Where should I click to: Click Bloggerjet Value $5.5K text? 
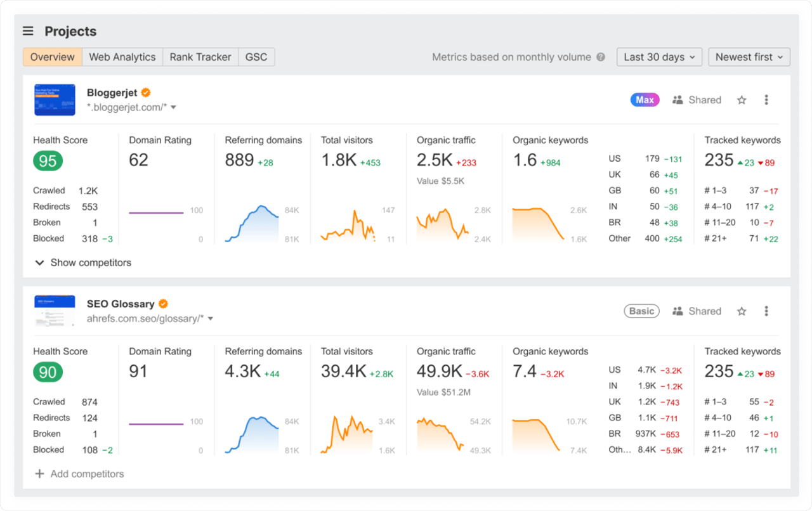tap(441, 181)
